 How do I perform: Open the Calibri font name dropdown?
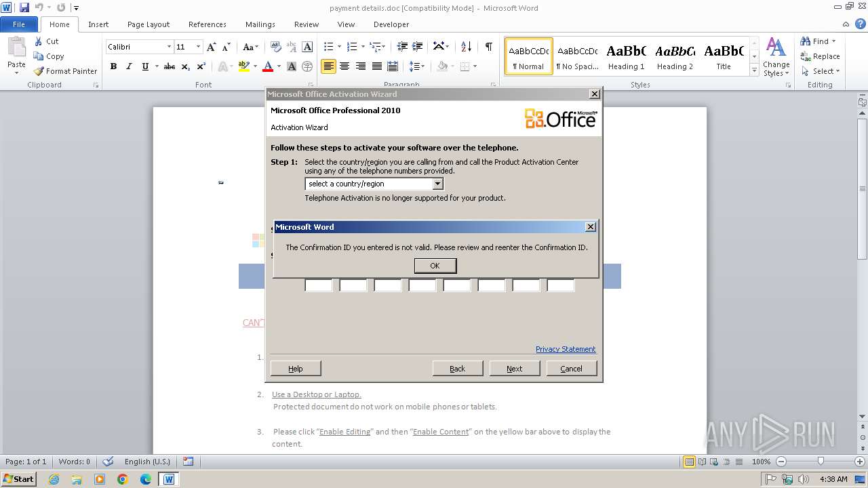169,47
